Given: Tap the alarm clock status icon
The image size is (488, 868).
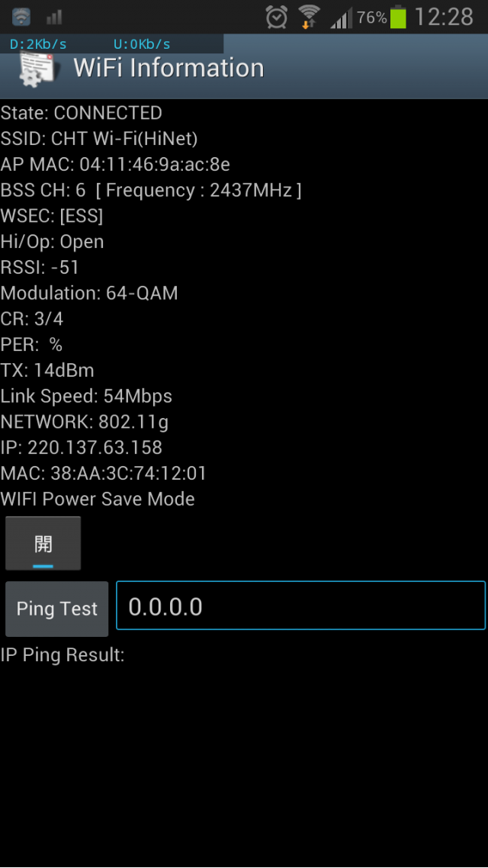Looking at the screenshot, I should coord(276,17).
